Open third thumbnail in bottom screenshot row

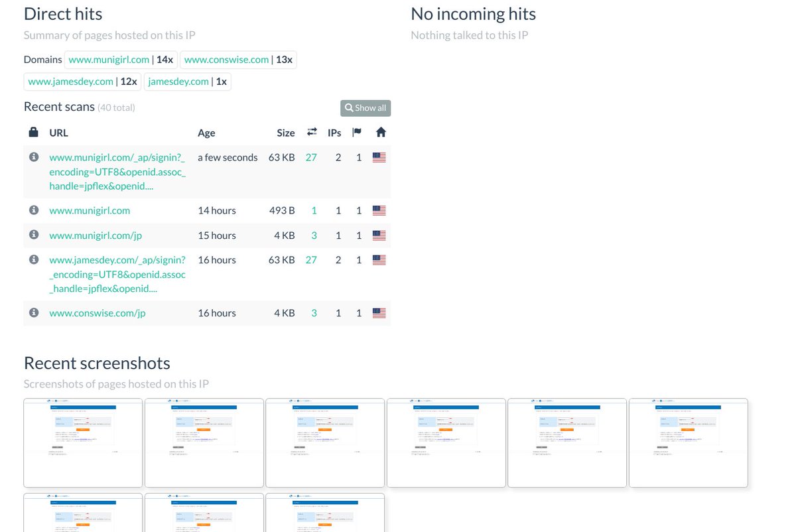coord(325,513)
